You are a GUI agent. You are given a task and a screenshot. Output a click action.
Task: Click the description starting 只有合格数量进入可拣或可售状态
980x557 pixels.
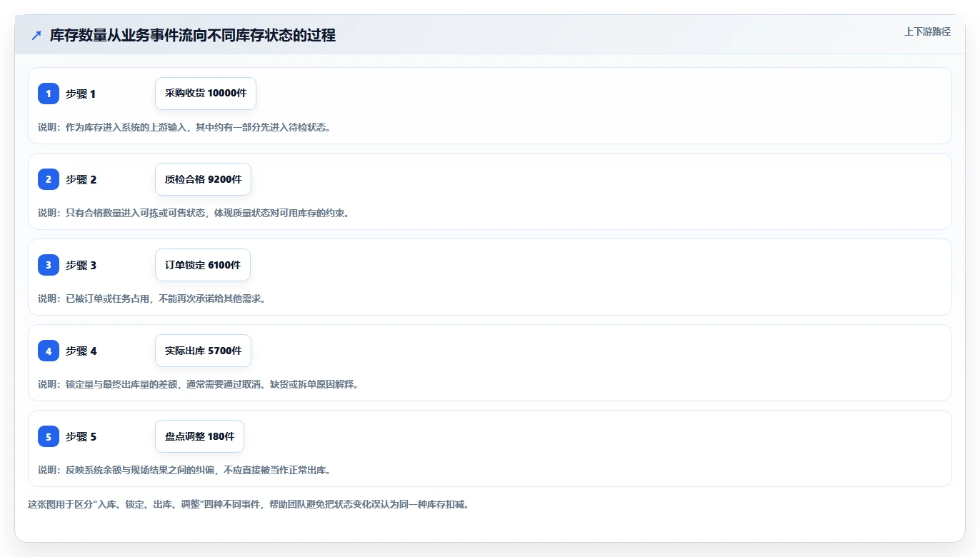point(194,213)
